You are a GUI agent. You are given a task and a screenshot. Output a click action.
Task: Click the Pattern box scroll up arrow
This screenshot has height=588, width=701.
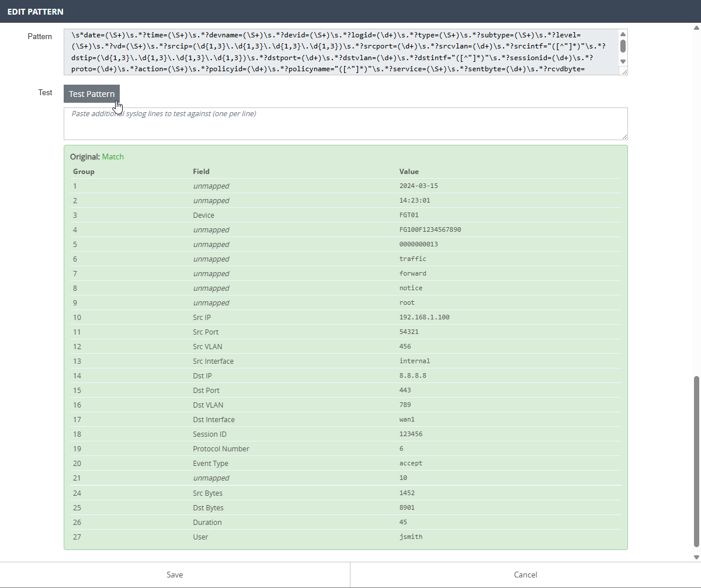click(x=623, y=34)
